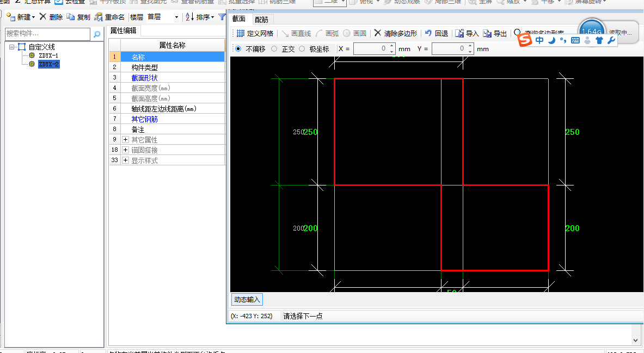This screenshot has width=644, height=353.
Task: Switch to the 配筋 tab
Action: point(262,19)
